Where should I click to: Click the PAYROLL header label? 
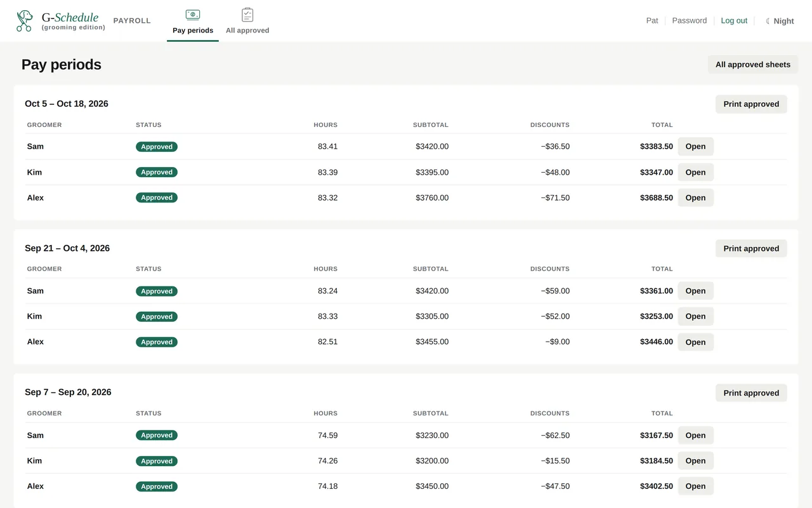[x=132, y=21]
